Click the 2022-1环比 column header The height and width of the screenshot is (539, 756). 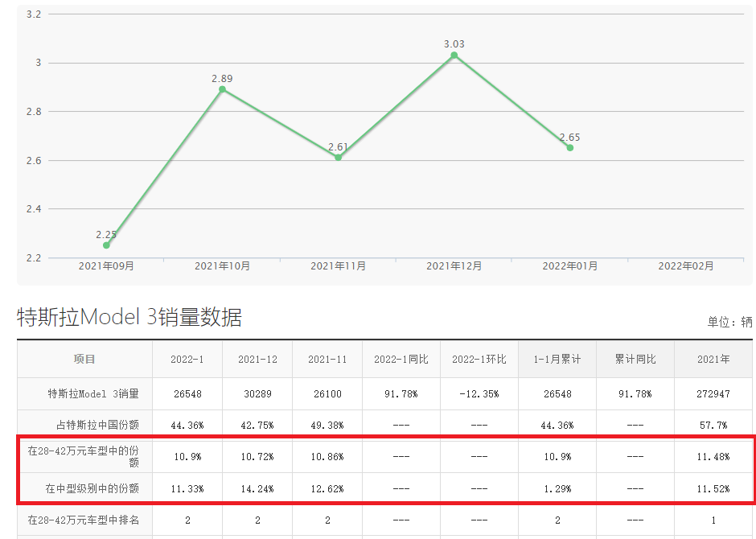click(479, 359)
